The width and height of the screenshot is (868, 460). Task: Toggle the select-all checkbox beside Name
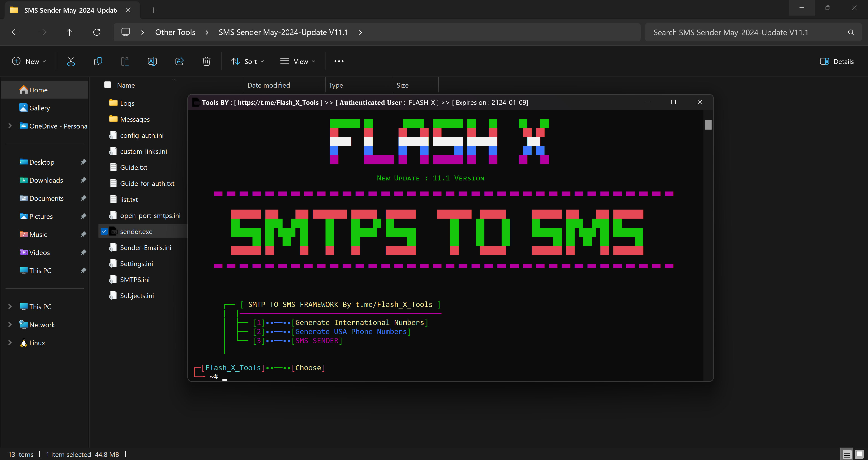pyautogui.click(x=108, y=85)
